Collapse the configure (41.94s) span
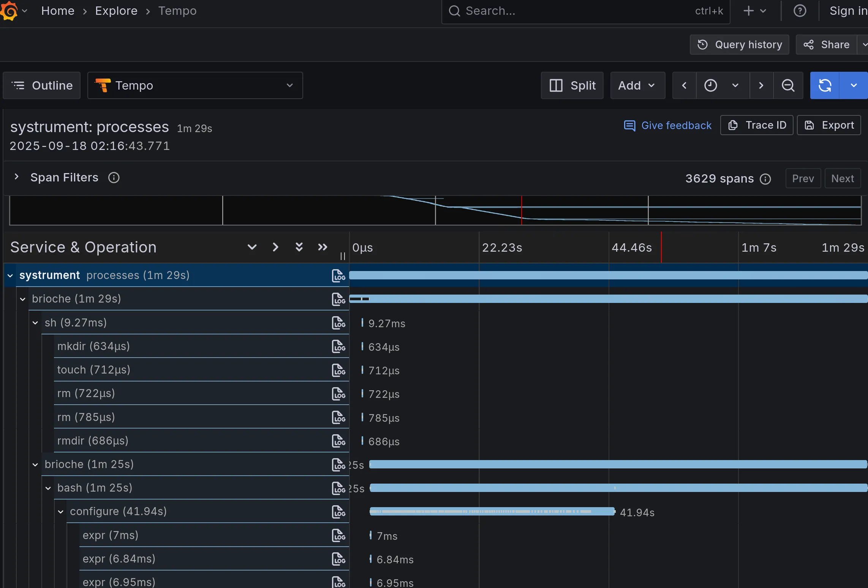Image resolution: width=868 pixels, height=588 pixels. [x=61, y=511]
